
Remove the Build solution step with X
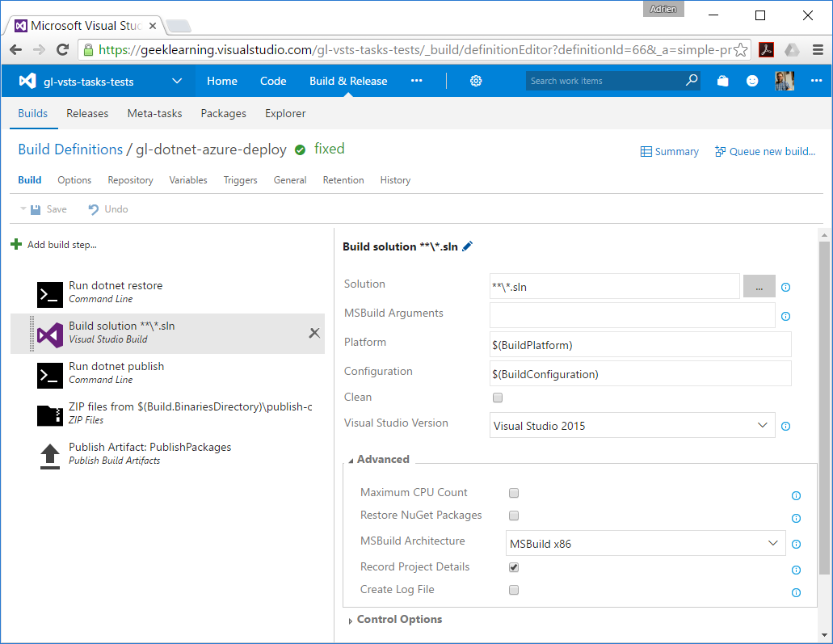pos(314,333)
